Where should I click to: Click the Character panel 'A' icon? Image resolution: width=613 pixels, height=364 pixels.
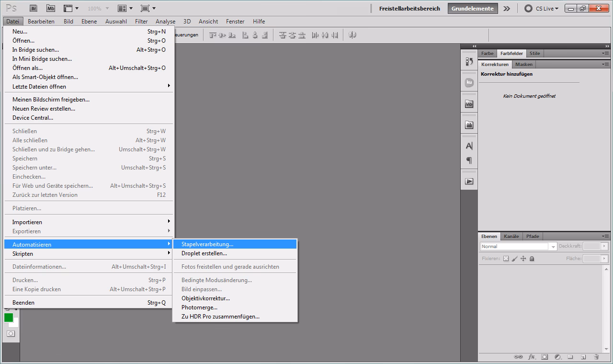click(x=469, y=146)
